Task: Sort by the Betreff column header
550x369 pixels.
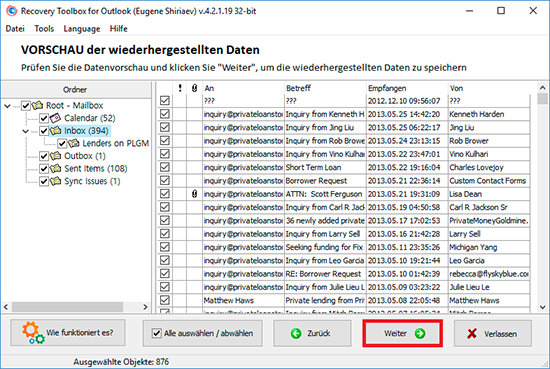Action: click(325, 88)
